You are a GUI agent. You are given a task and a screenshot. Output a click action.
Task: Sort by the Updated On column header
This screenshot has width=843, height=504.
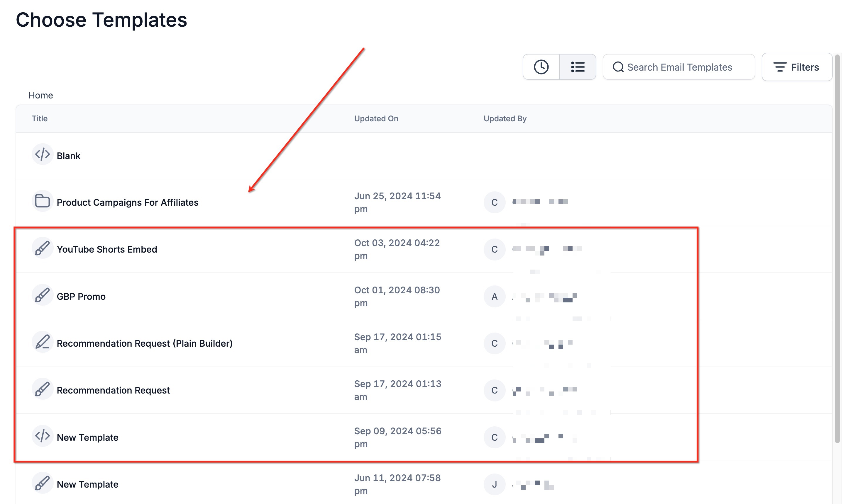click(x=376, y=119)
